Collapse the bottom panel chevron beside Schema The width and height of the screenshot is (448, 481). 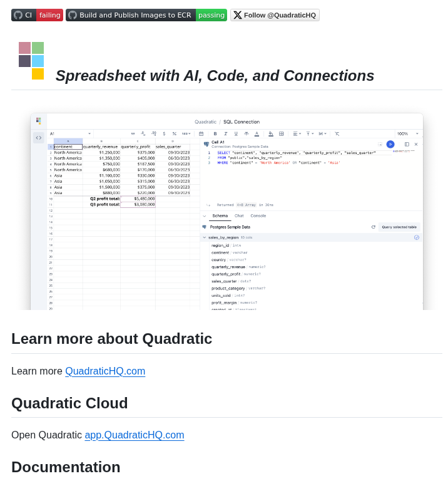tap(205, 216)
